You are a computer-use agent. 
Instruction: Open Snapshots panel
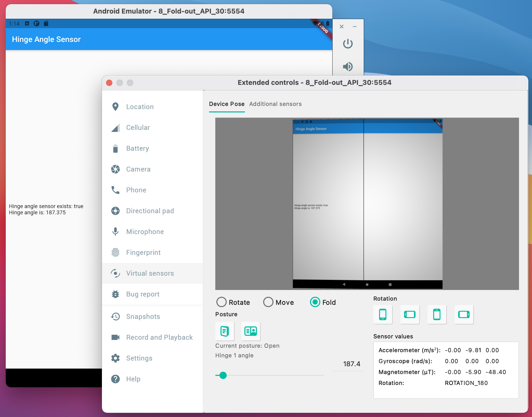click(143, 316)
